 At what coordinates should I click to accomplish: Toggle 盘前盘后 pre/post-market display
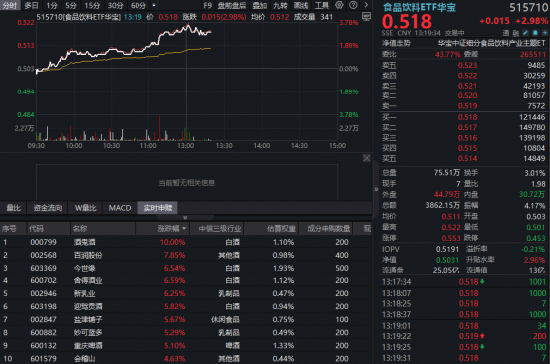(x=232, y=5)
